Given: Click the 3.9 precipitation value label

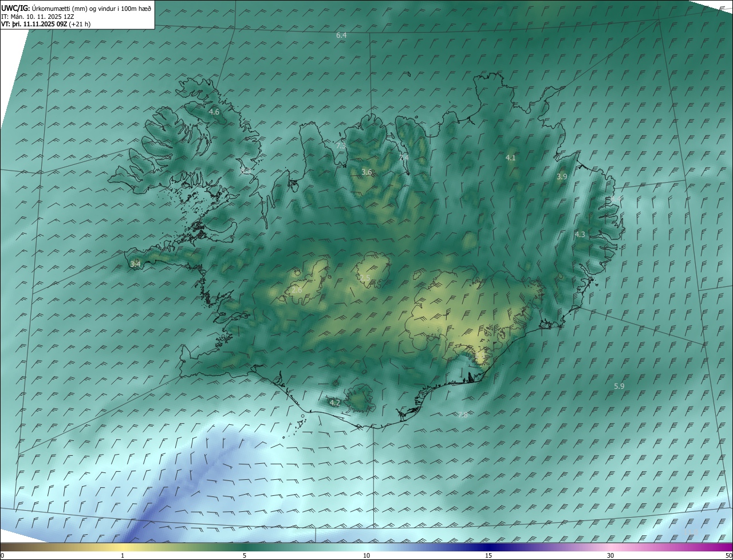Looking at the screenshot, I should pyautogui.click(x=562, y=177).
